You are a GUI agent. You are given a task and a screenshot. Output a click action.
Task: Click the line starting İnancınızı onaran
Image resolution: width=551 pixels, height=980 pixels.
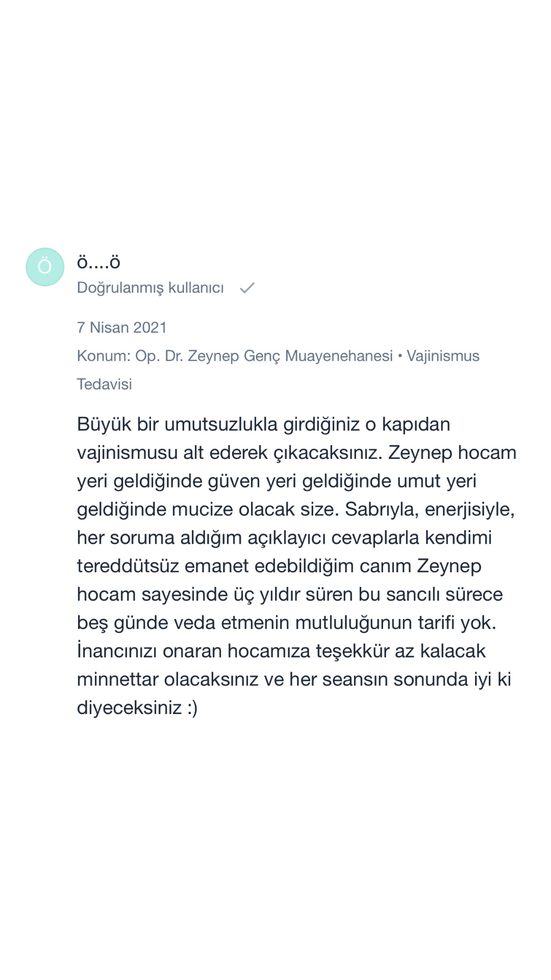(281, 651)
